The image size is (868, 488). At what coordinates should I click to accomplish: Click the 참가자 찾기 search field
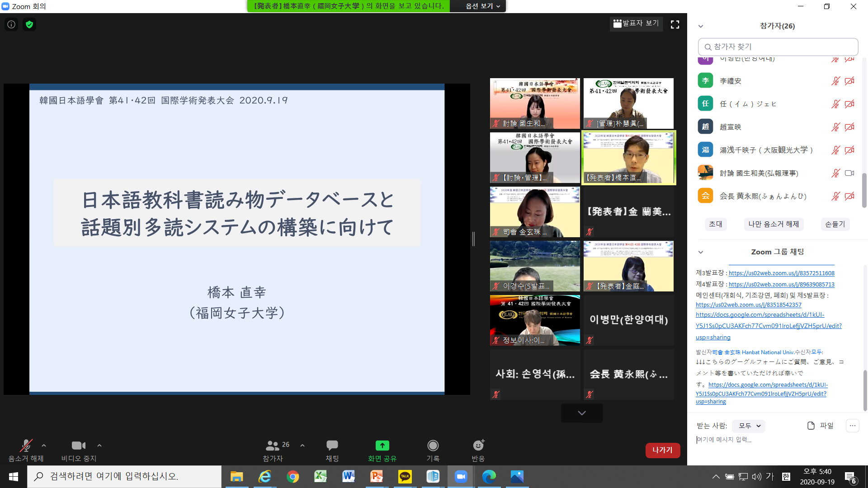tap(778, 47)
